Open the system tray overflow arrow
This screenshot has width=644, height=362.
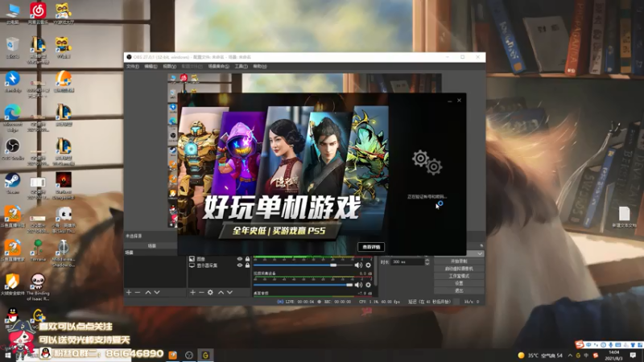tap(570, 356)
